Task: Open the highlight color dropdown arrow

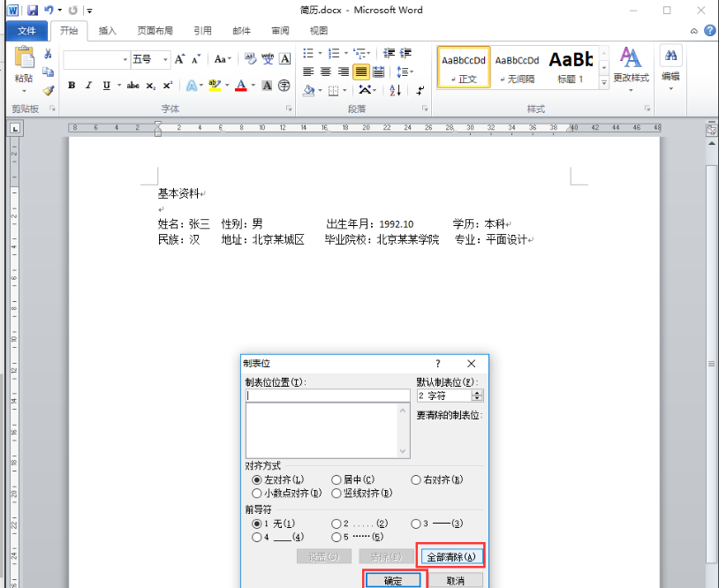Action: (227, 86)
